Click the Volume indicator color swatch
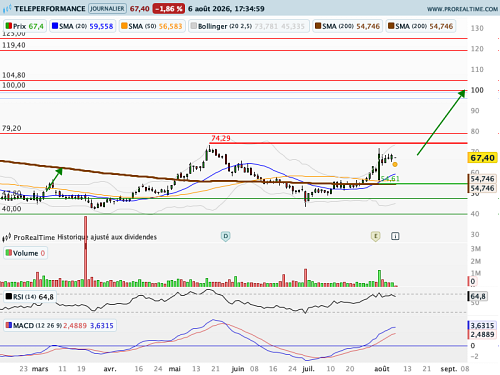 point(9,253)
